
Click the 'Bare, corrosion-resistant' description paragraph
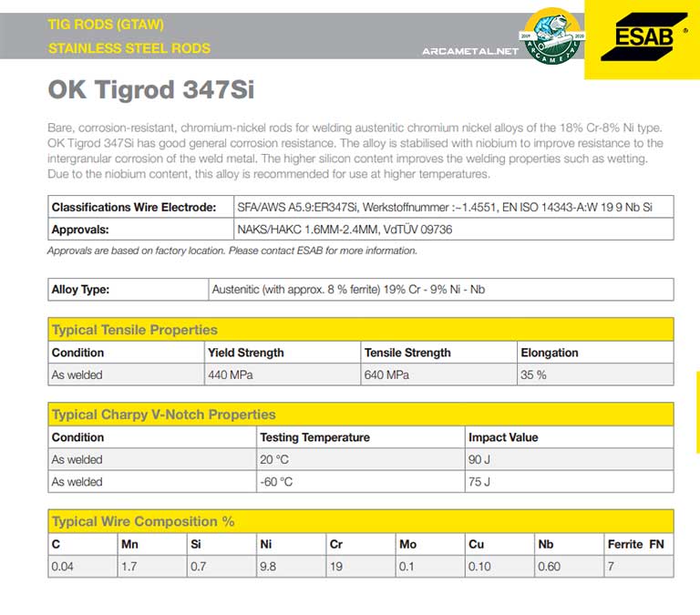(355, 151)
